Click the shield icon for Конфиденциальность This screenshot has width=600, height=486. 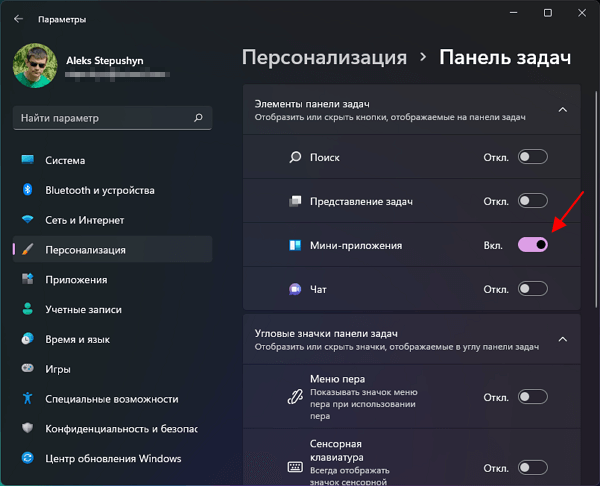28,428
